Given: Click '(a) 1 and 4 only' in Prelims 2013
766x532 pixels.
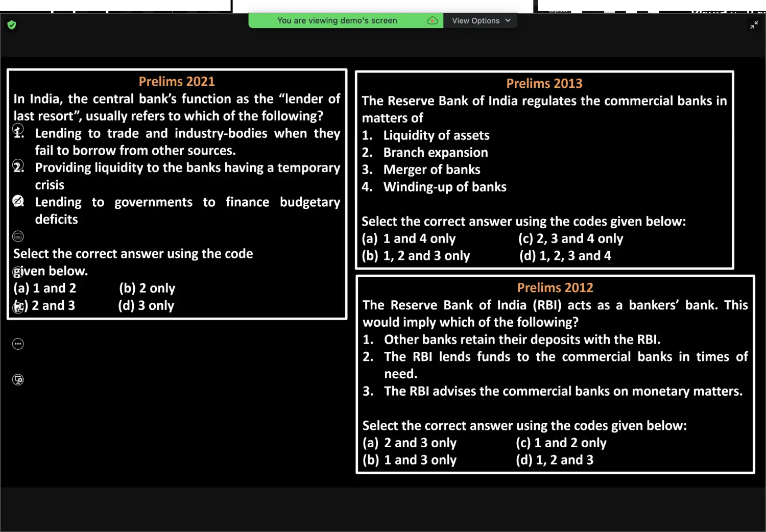Looking at the screenshot, I should (x=409, y=238).
